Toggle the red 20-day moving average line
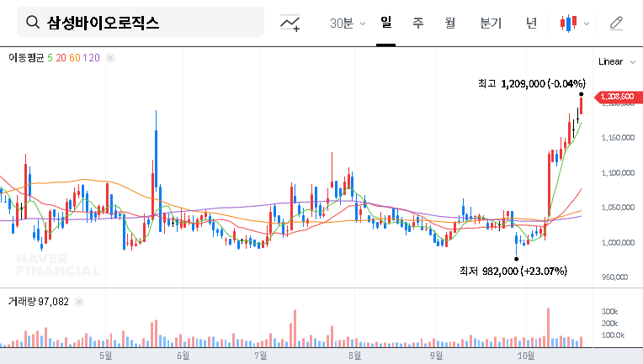The width and height of the screenshot is (643, 364). [x=61, y=58]
